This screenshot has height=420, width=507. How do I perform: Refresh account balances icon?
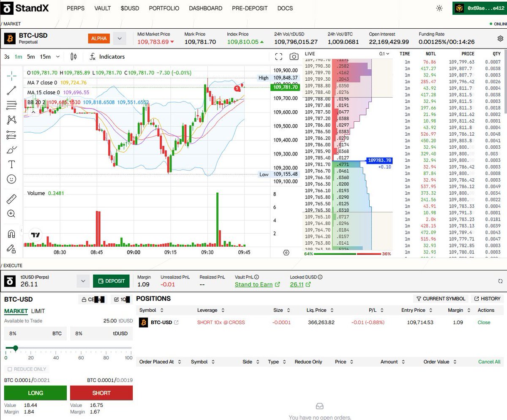(500, 281)
